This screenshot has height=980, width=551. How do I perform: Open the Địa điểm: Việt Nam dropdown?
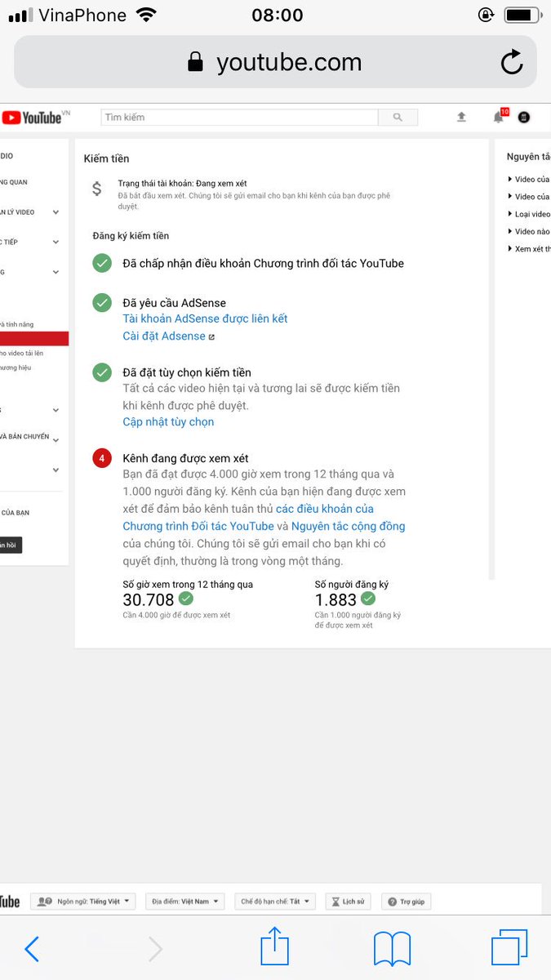coord(185,902)
